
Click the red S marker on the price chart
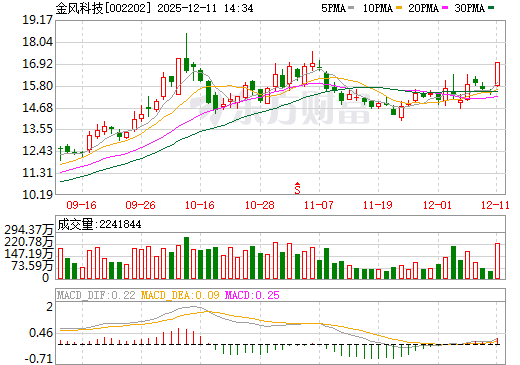[297, 188]
